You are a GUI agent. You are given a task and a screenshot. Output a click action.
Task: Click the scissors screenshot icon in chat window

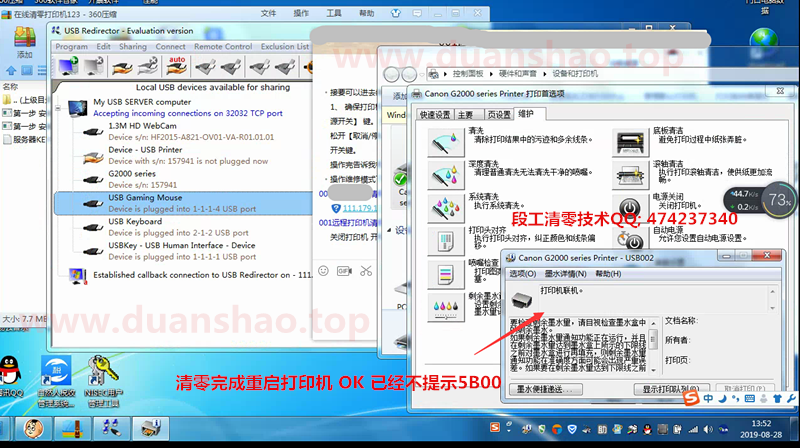pos(366,271)
